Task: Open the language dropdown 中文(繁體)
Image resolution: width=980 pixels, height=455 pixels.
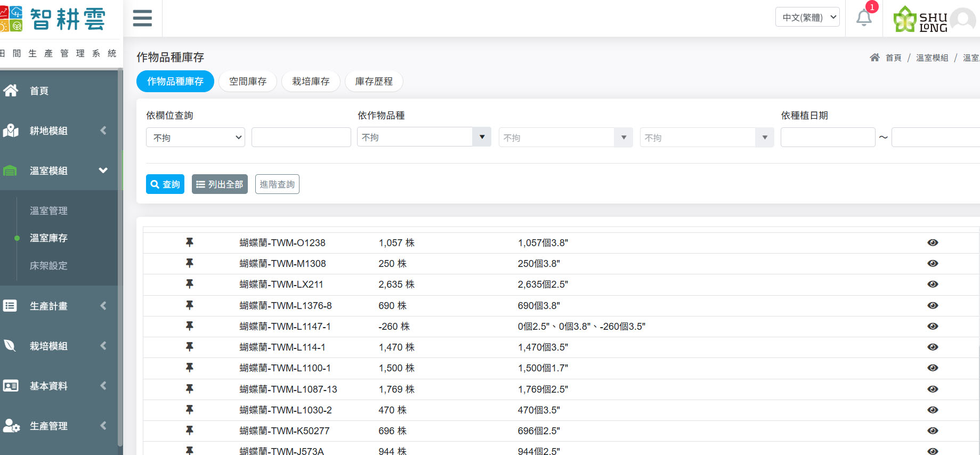Action: point(807,18)
